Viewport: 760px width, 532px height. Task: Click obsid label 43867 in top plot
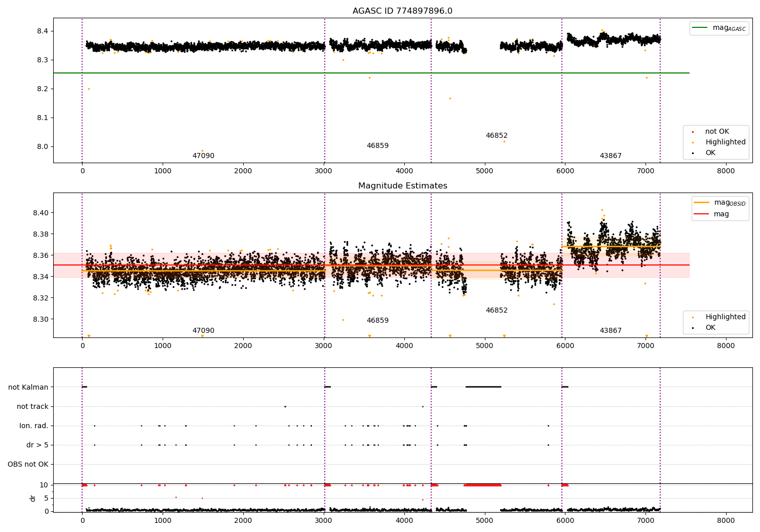click(611, 156)
